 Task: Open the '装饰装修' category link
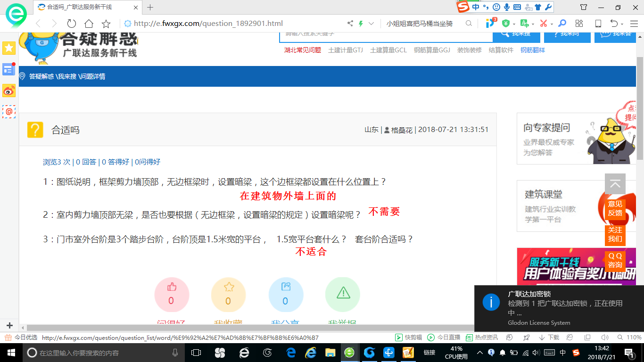click(470, 50)
